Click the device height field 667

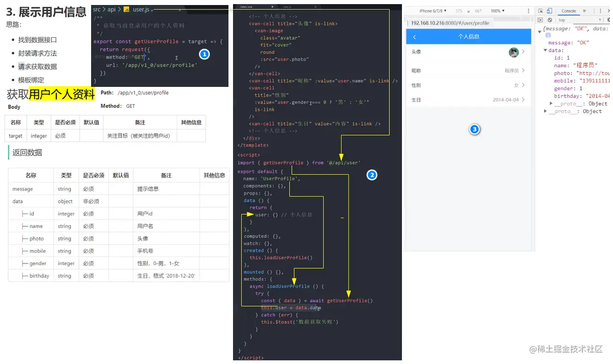tap(478, 11)
